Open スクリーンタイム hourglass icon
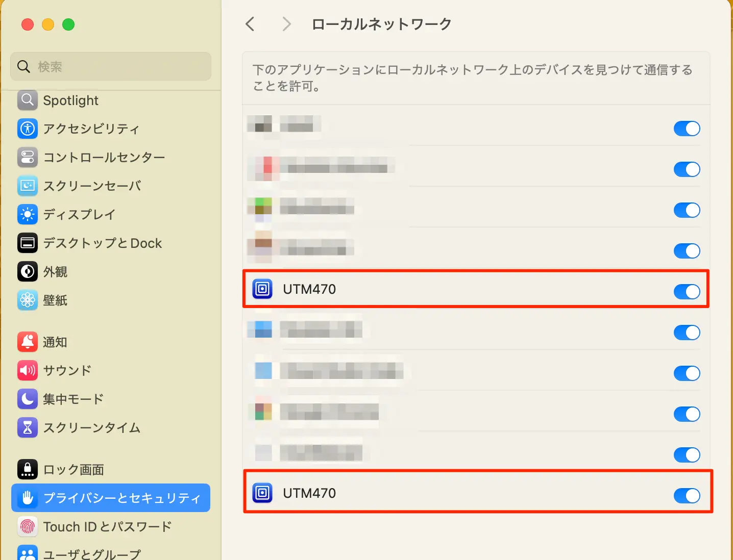Viewport: 733px width, 560px height. point(28,427)
